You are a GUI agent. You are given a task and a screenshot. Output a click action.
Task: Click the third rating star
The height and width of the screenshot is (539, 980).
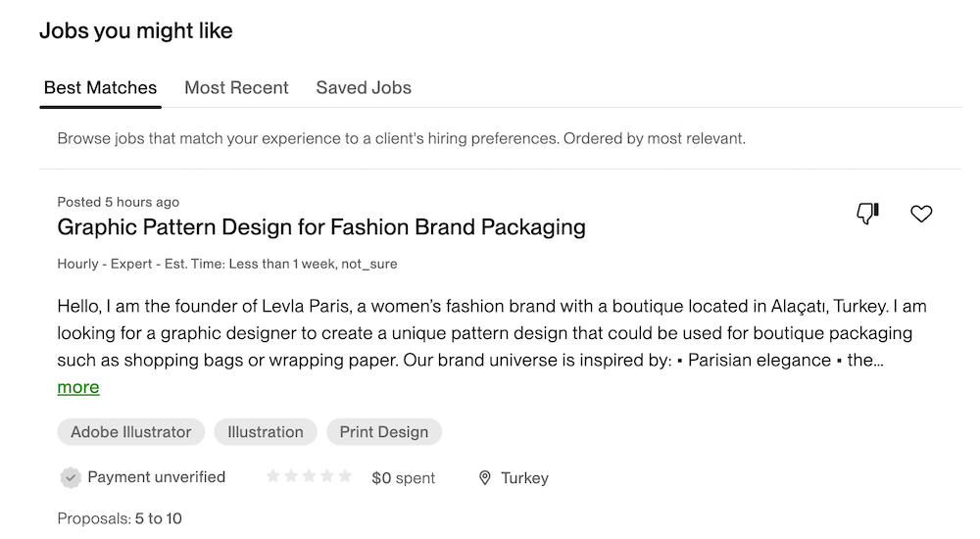[309, 476]
